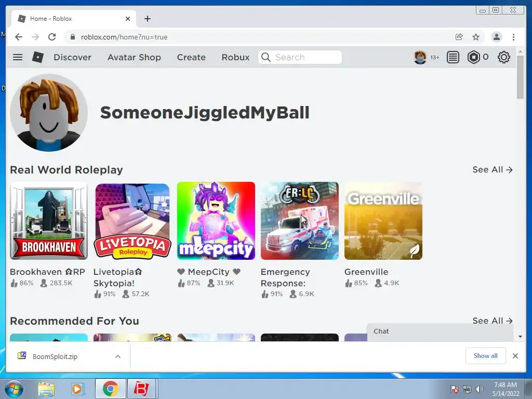The image size is (532, 399).
Task: Open the avatar headshot in navbar
Action: tap(420, 57)
